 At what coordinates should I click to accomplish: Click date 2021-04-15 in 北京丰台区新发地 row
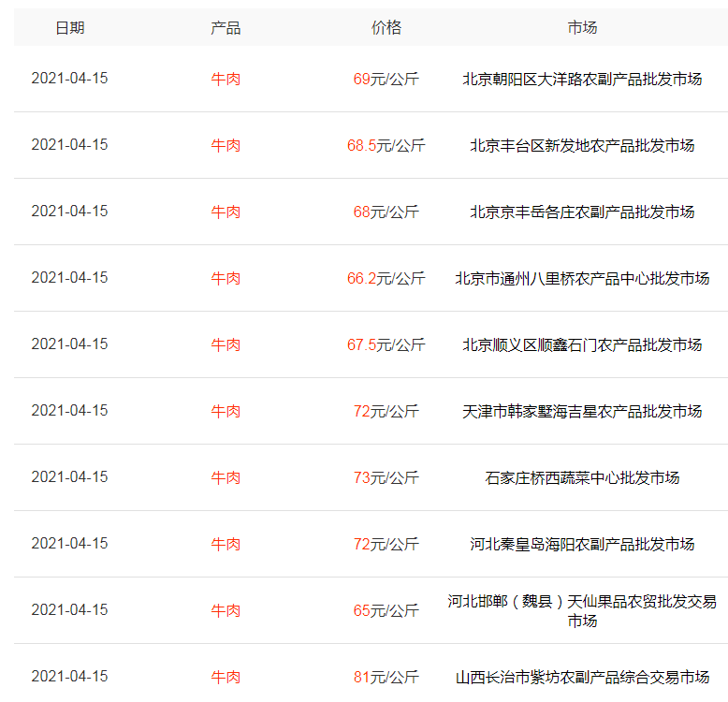(x=69, y=144)
